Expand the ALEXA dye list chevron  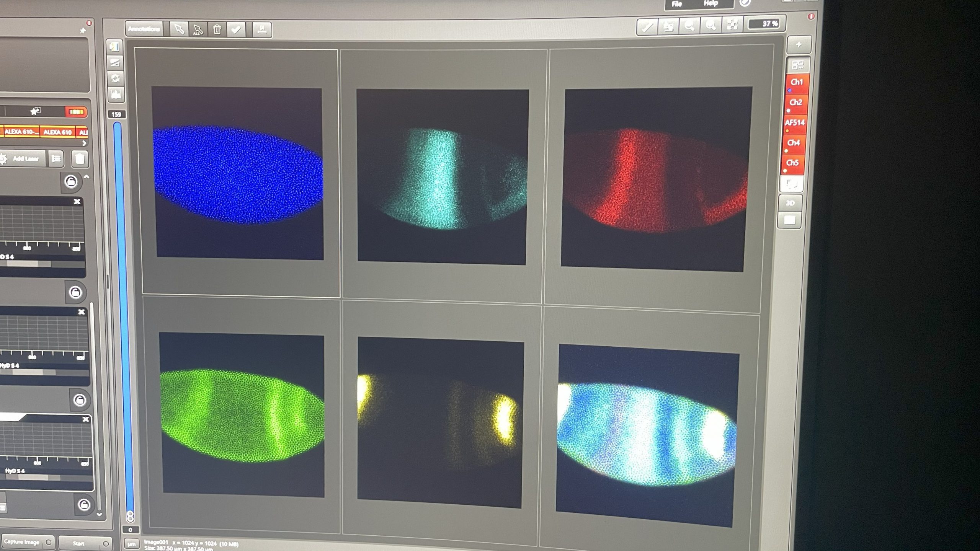[x=85, y=143]
